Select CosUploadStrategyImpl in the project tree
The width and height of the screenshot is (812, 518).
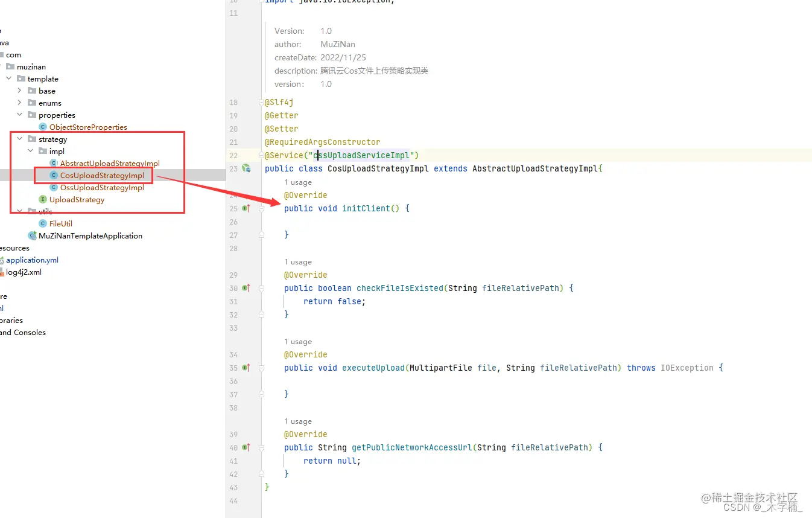click(x=102, y=176)
